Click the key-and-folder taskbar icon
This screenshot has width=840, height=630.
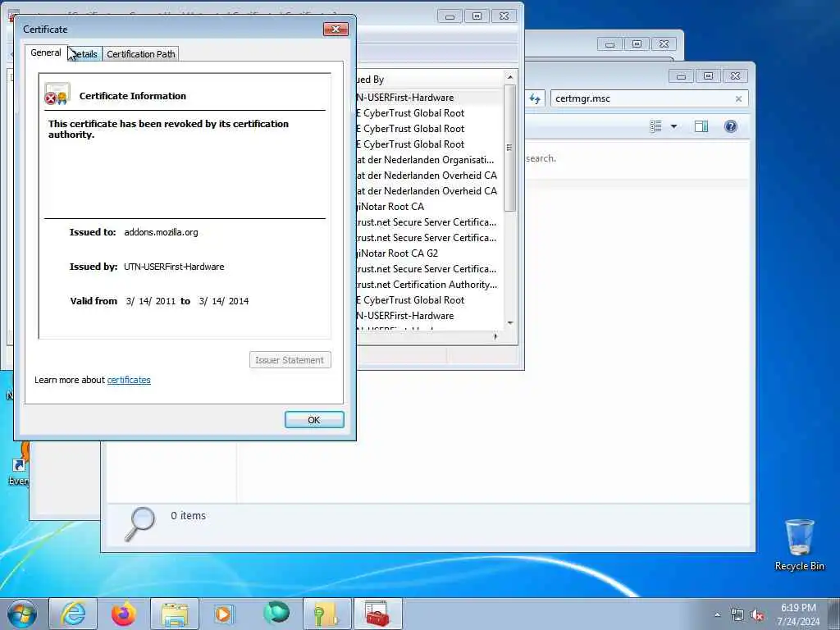pos(326,614)
